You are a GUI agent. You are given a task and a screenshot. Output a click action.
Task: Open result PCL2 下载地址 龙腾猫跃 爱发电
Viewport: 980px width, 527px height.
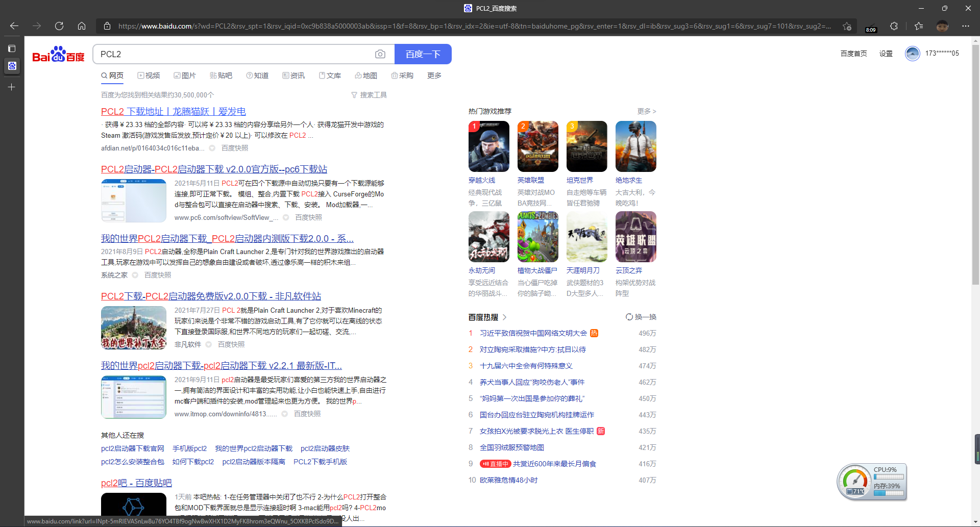coord(174,112)
